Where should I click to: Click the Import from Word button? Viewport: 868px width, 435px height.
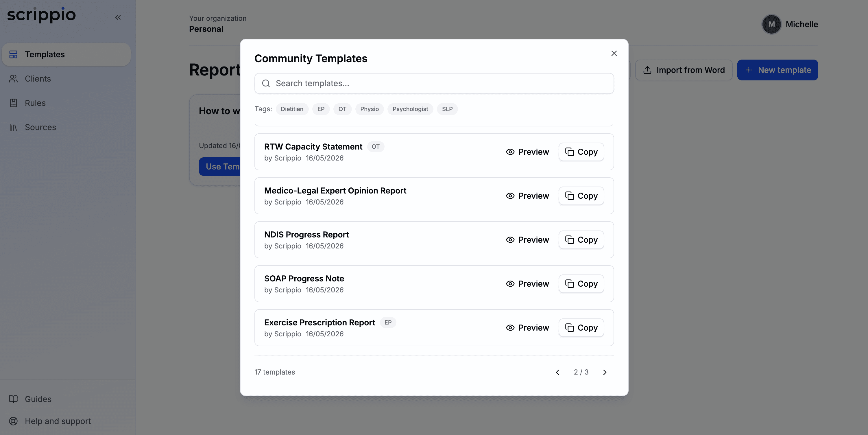(684, 70)
